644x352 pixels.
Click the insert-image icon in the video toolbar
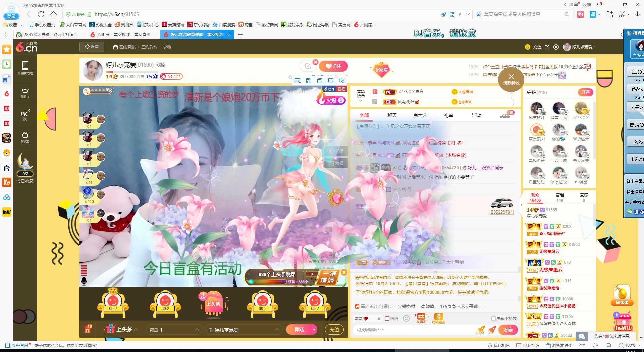coord(297,81)
